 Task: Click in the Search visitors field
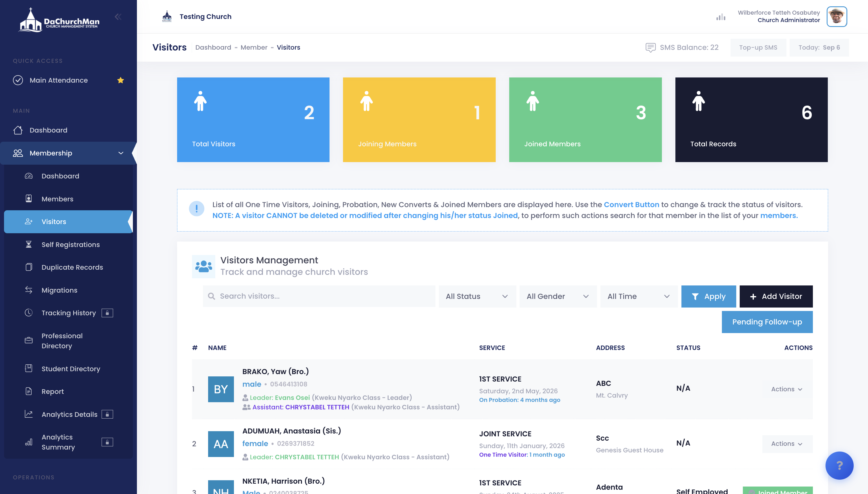319,296
